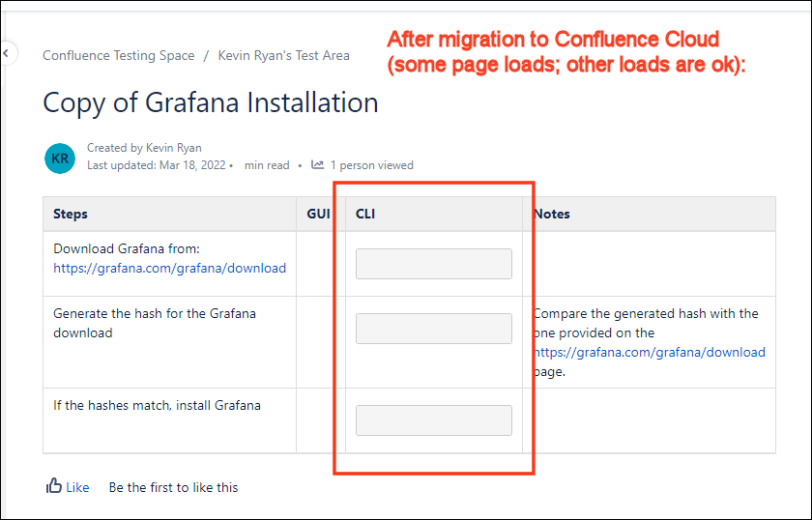The image size is (812, 520).
Task: Click the page title Copy of Grafana Installation
Action: click(211, 102)
